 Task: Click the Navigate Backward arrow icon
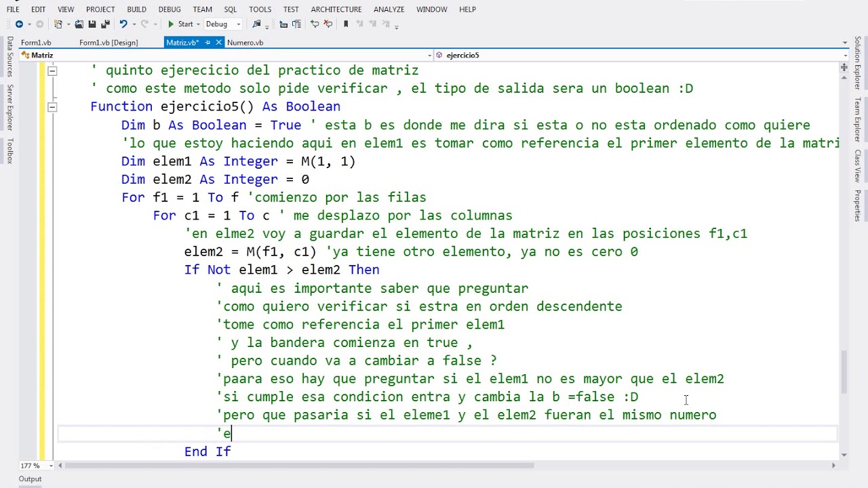[19, 24]
